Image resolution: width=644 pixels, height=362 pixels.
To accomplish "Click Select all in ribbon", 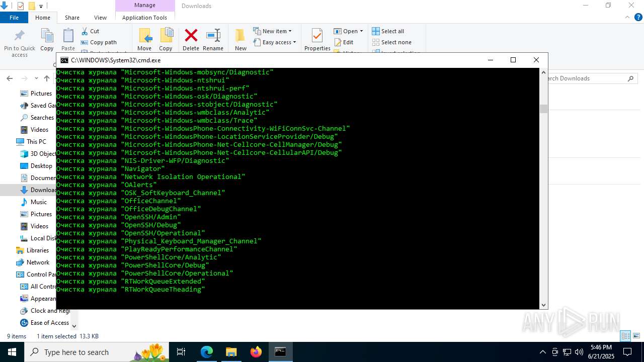I will 388,31.
